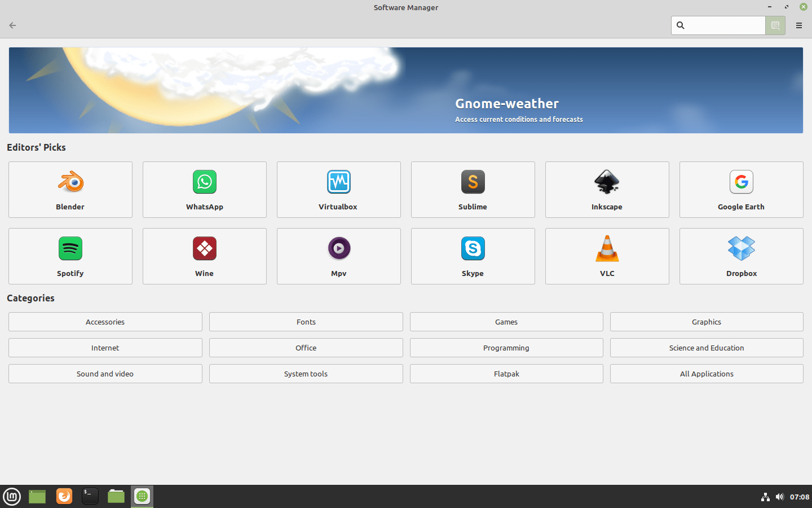This screenshot has height=508, width=812.
Task: Browse the Accessories category
Action: pos(105,322)
